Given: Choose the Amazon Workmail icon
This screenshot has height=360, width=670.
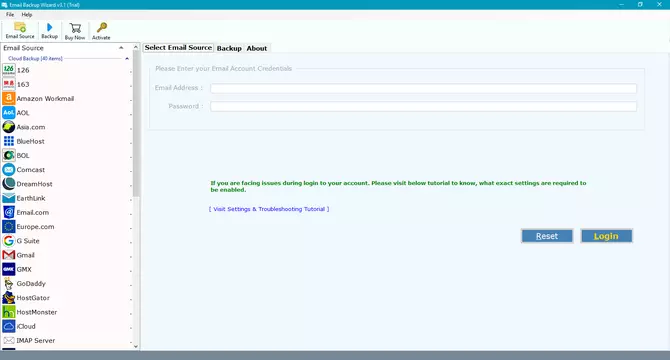Looking at the screenshot, I should (x=9, y=98).
